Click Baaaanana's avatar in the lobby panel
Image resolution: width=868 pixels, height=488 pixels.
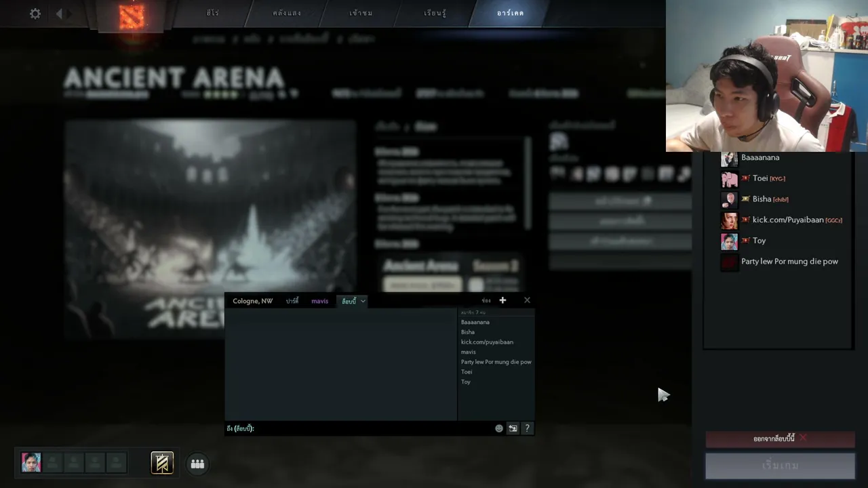tap(729, 159)
